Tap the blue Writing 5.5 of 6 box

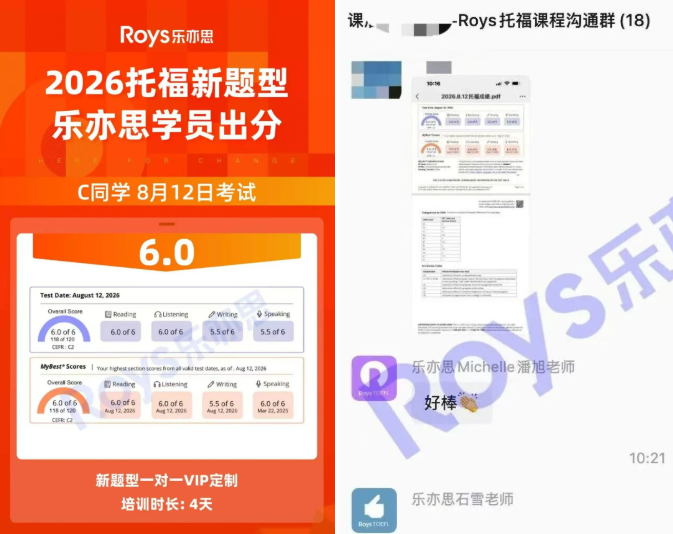point(222,332)
